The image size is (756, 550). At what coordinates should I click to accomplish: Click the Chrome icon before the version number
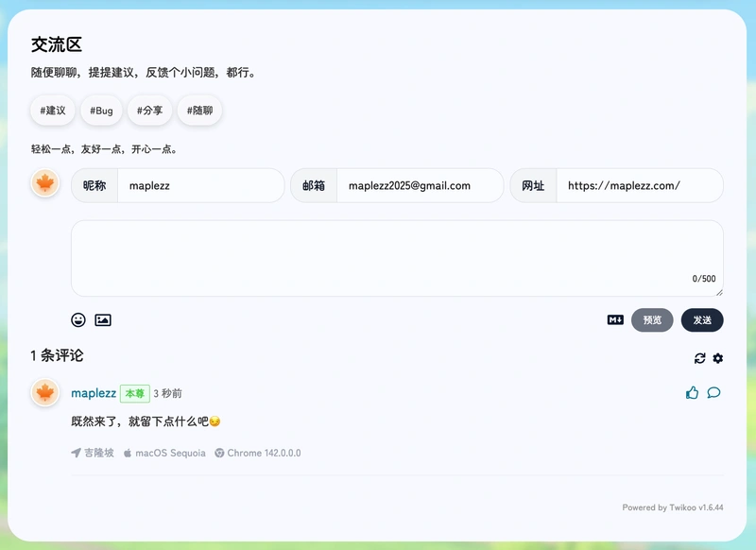click(219, 453)
